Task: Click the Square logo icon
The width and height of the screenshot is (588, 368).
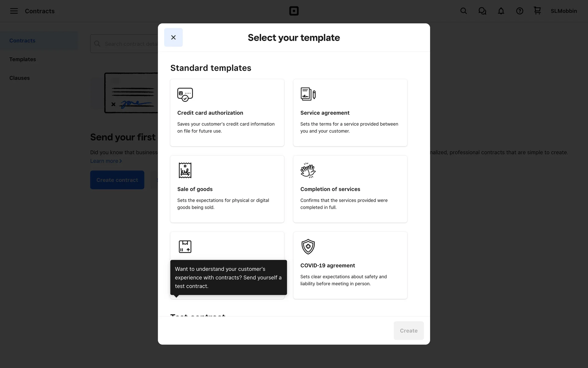Action: click(294, 11)
